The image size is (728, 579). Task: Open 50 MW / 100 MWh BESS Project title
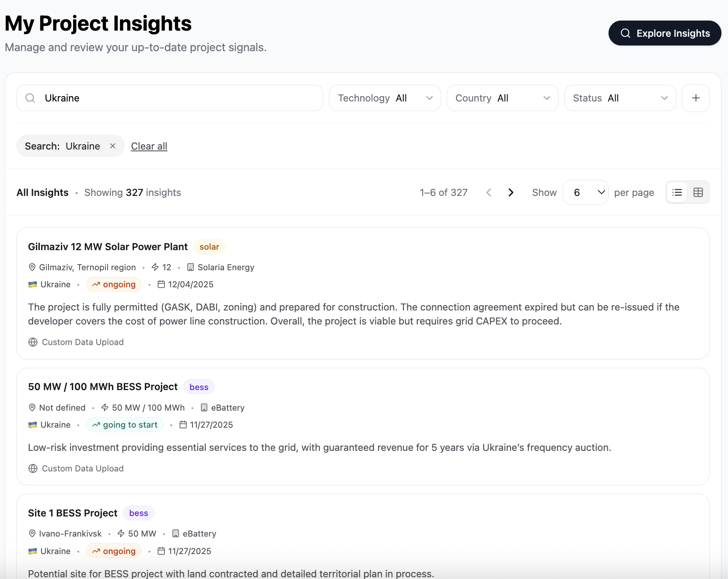pyautogui.click(x=103, y=387)
